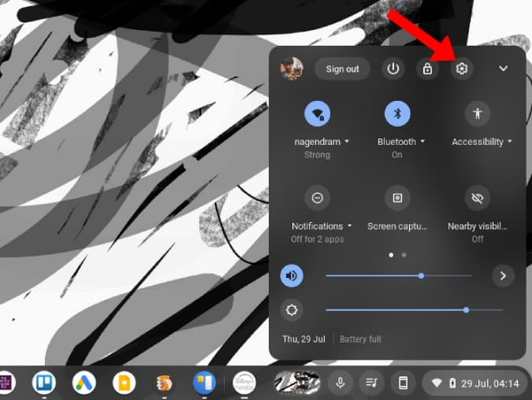Click the 29 Jul, 04:14 clock
Image resolution: width=532 pixels, height=400 pixels.
click(x=490, y=383)
